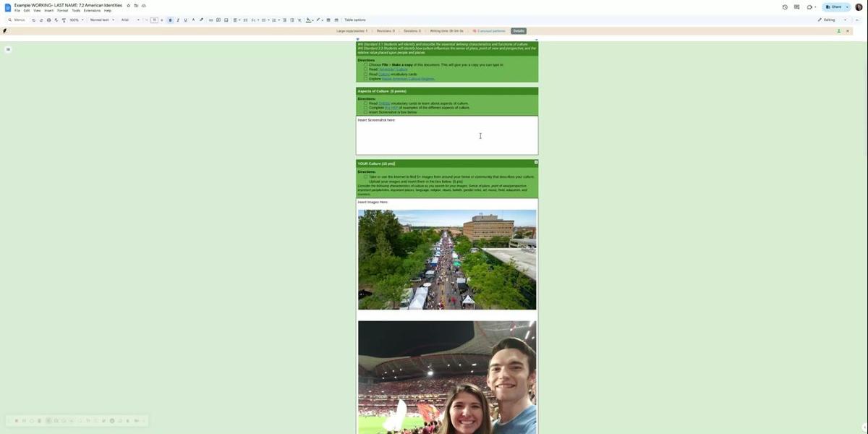Toggle italic formatting
The height and width of the screenshot is (434, 868).
pyautogui.click(x=178, y=20)
